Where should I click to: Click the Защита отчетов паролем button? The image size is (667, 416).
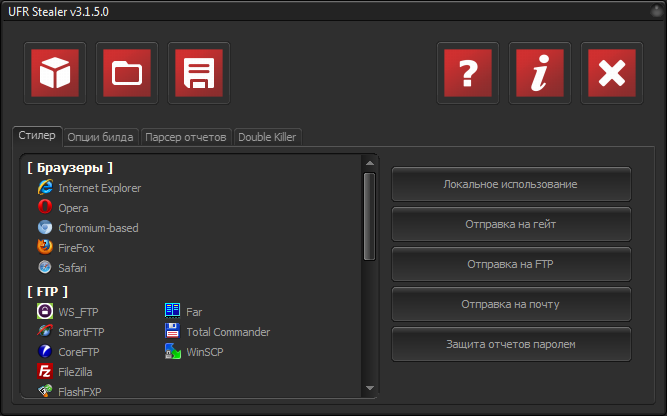pyautogui.click(x=510, y=344)
